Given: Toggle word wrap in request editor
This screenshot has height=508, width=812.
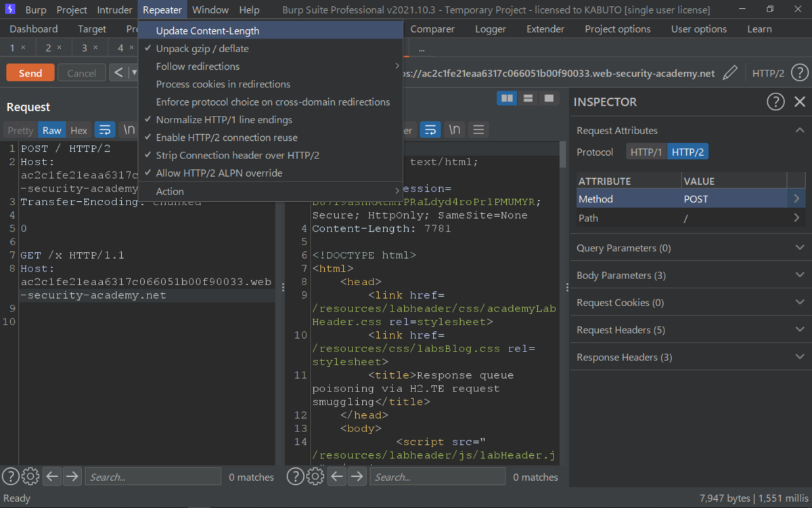Looking at the screenshot, I should pyautogui.click(x=105, y=130).
